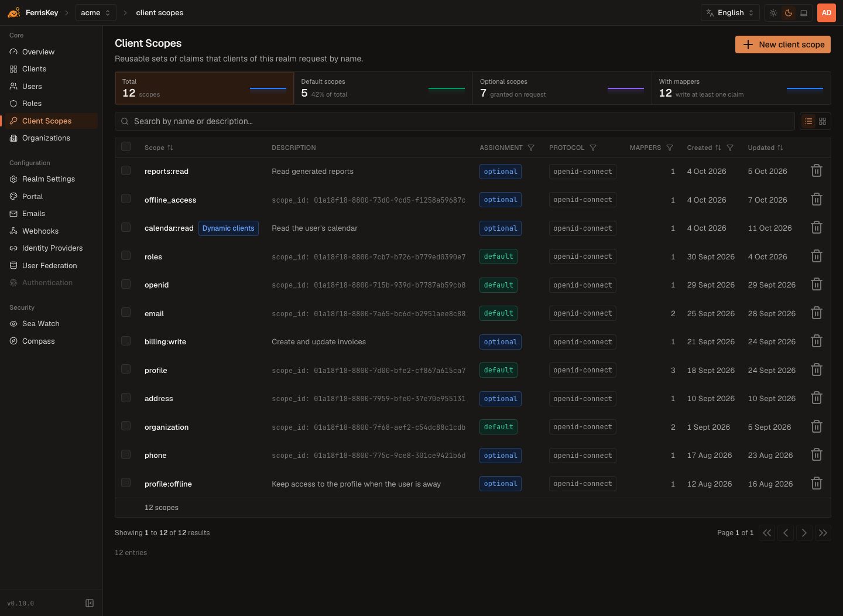Open the Protocol column filter
The width and height of the screenshot is (843, 616).
point(593,148)
